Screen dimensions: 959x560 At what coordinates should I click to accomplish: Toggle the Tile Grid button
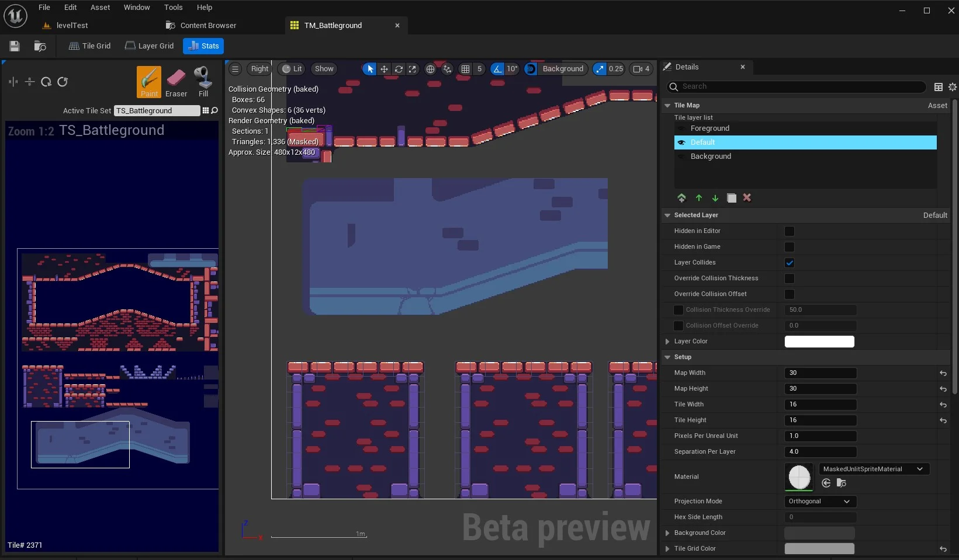click(89, 46)
